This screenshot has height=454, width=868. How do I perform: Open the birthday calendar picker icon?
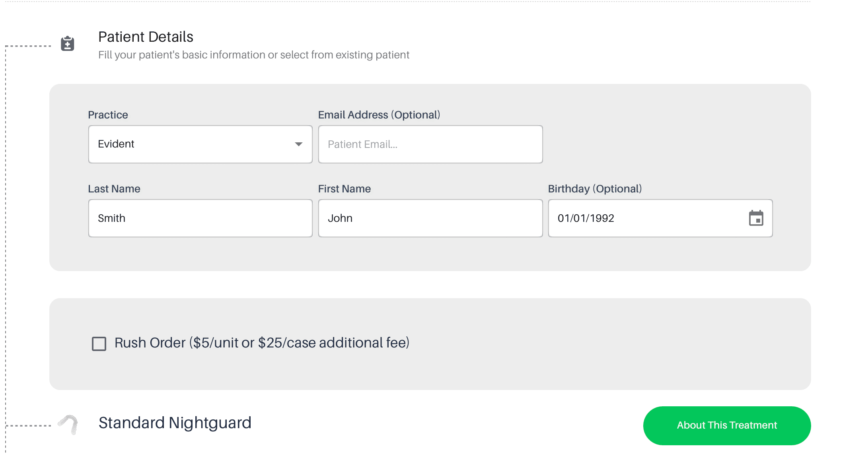[x=756, y=218]
